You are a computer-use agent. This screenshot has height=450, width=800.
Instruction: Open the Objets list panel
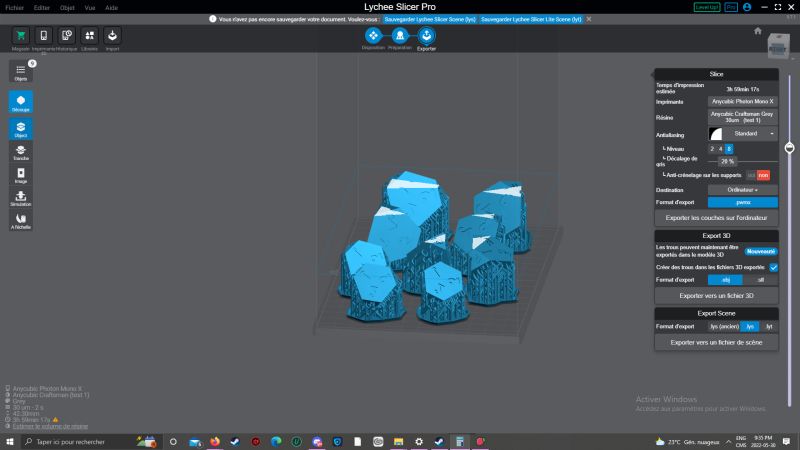point(21,71)
